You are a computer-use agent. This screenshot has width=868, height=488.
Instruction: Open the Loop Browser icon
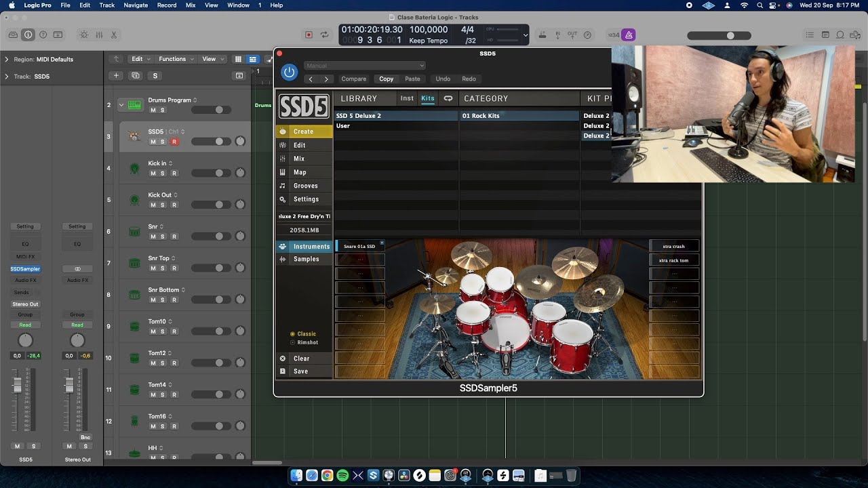tap(840, 35)
